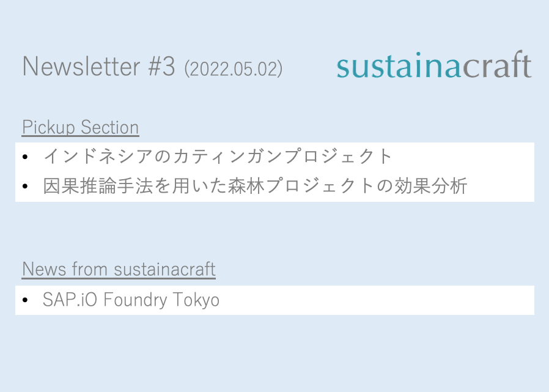Click the teal "sustaina" part of the logo

click(399, 66)
